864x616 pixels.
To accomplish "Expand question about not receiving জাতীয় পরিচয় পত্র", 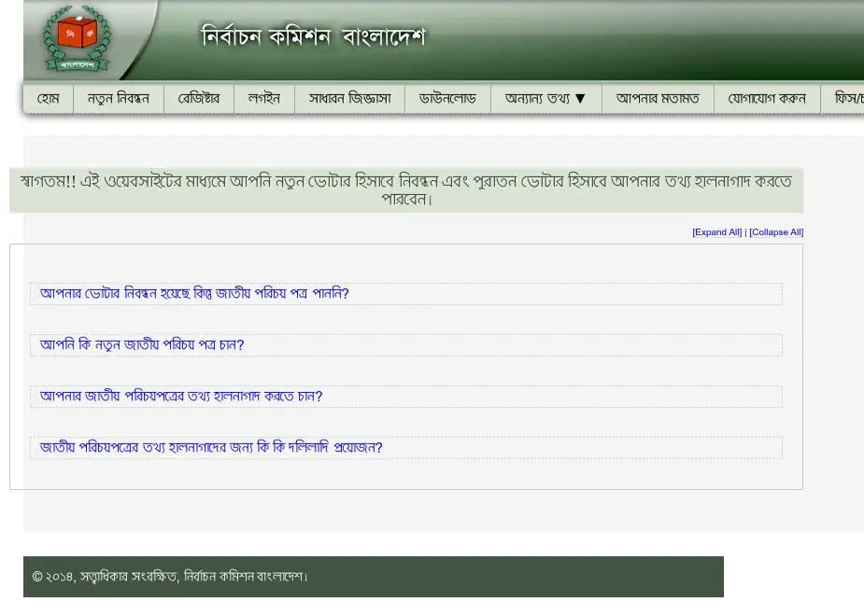I will tap(406, 293).
